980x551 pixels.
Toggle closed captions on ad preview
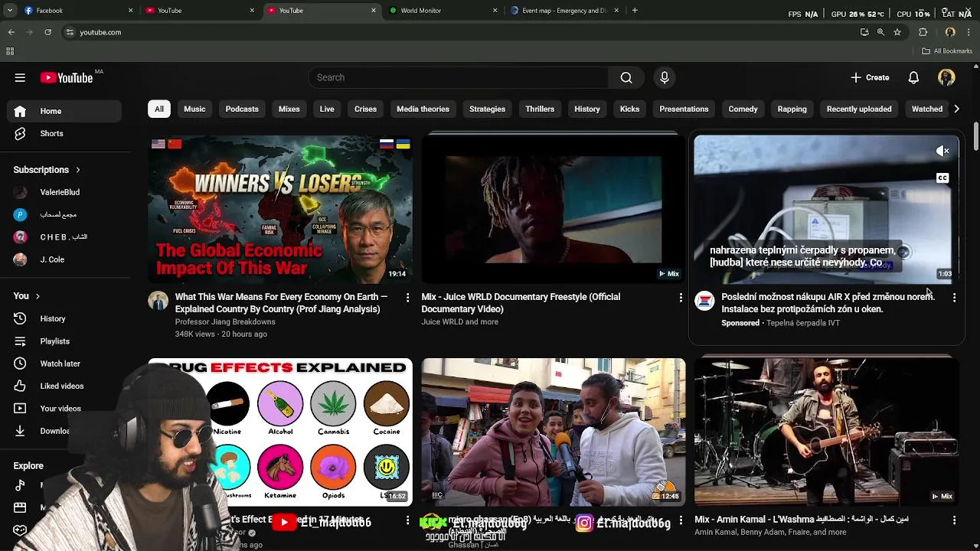[x=942, y=178]
